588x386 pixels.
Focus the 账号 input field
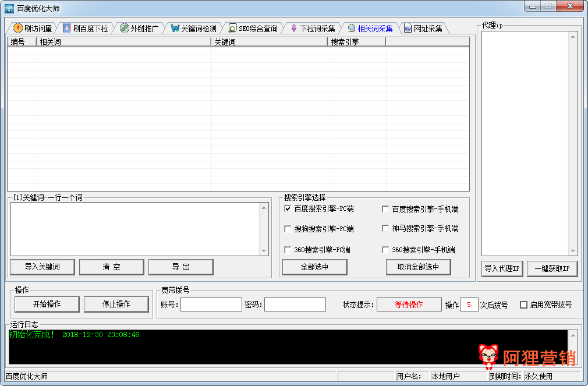click(x=211, y=304)
